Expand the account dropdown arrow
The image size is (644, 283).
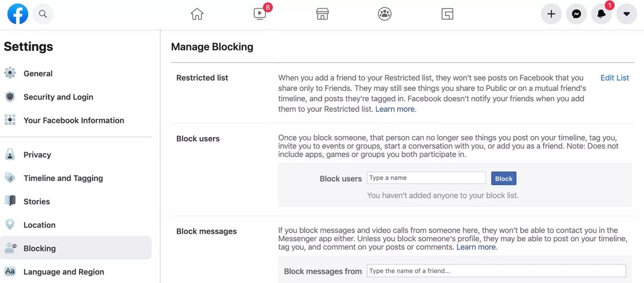point(626,14)
